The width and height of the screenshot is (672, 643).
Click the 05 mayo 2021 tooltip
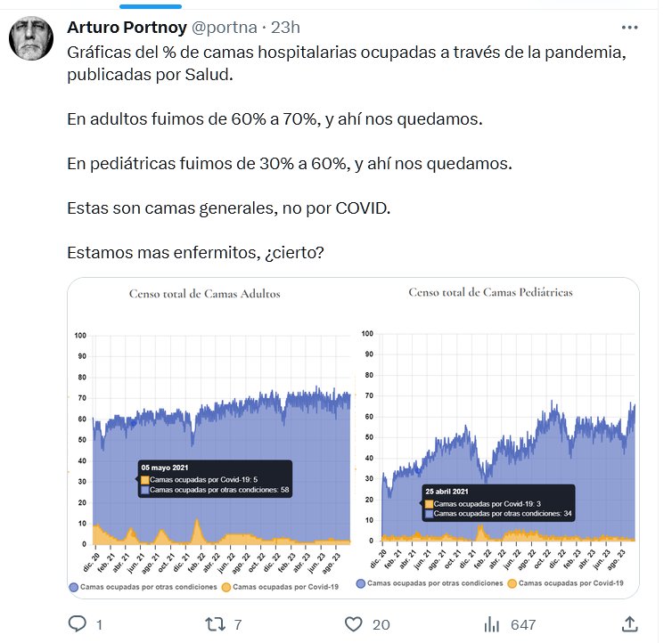(214, 479)
